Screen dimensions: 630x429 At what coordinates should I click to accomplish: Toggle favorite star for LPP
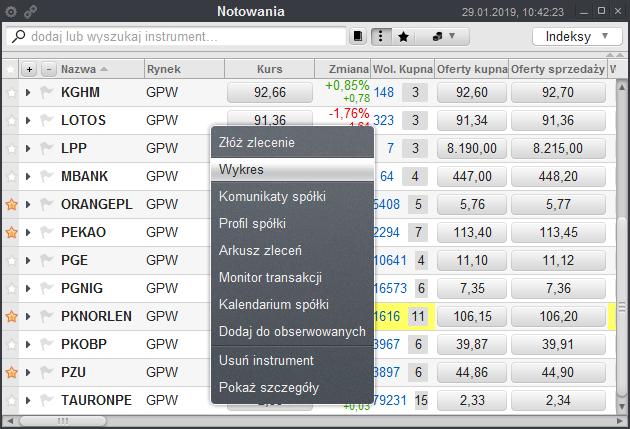[x=11, y=148]
